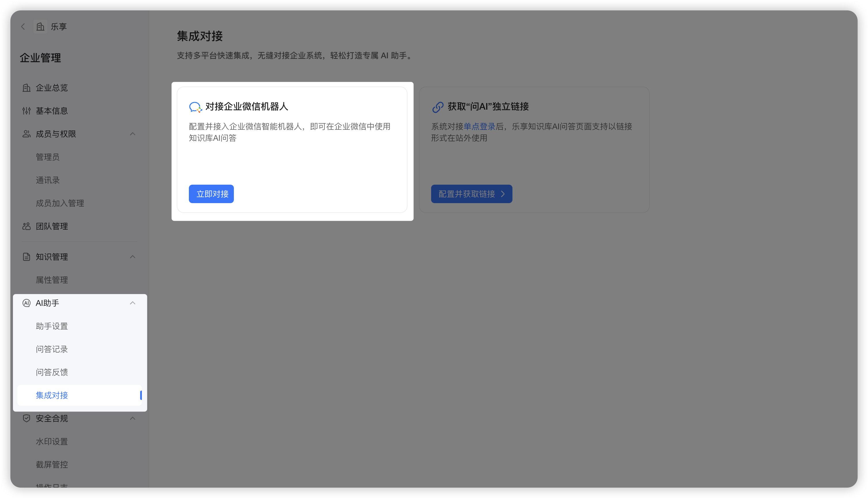The image size is (868, 498).
Task: Follow the 单点登录 link
Action: pyautogui.click(x=480, y=127)
